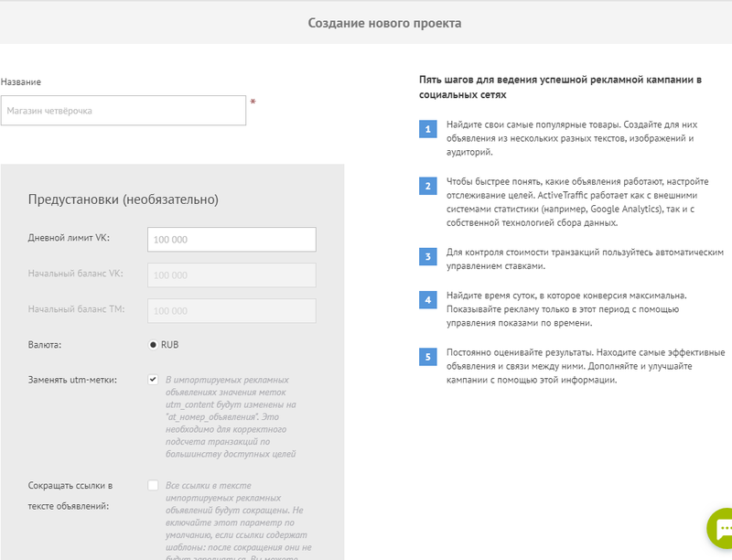The width and height of the screenshot is (732, 560).
Task: Click the 'Начальный баланс TM' field
Action: pos(231,310)
